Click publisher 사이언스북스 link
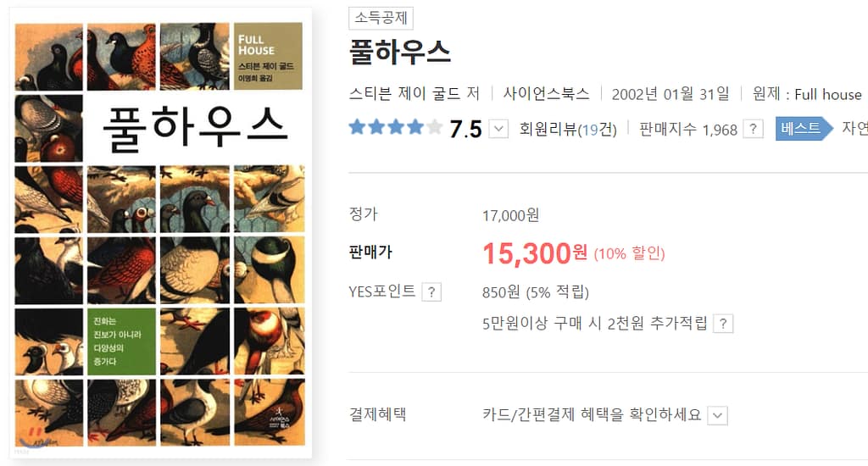 tap(547, 93)
